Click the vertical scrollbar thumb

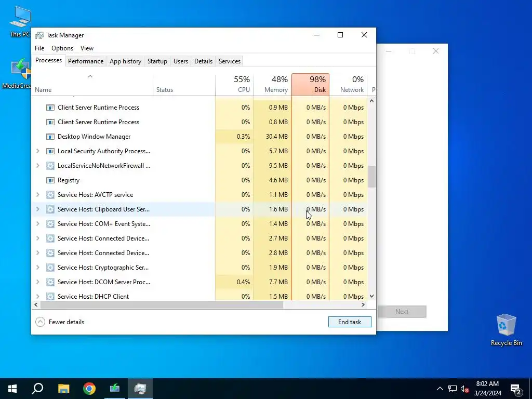[x=371, y=177]
